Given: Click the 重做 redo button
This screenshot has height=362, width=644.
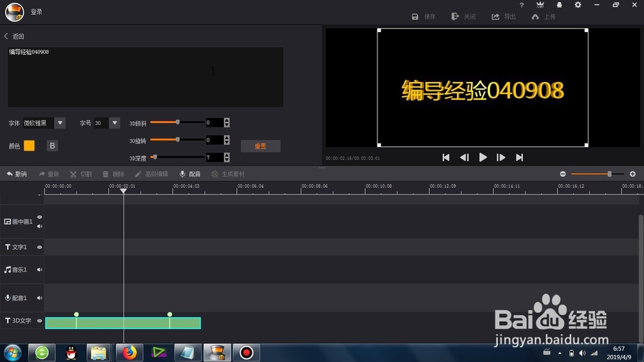Looking at the screenshot, I should click(49, 174).
